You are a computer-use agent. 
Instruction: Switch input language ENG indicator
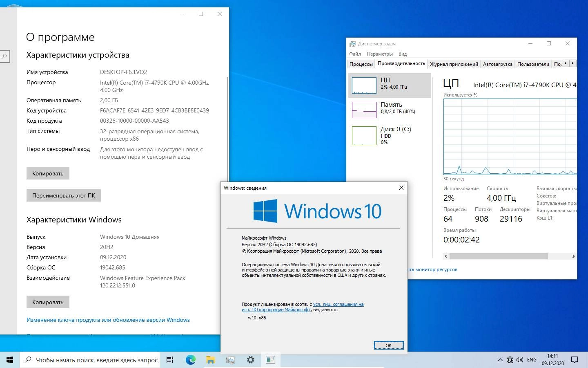[532, 360]
